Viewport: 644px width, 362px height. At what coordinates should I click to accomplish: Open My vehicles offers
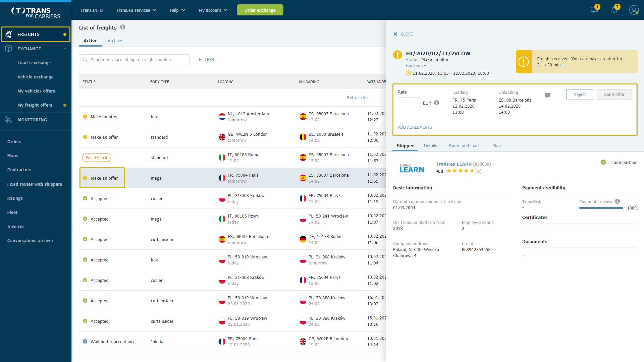pyautogui.click(x=36, y=91)
